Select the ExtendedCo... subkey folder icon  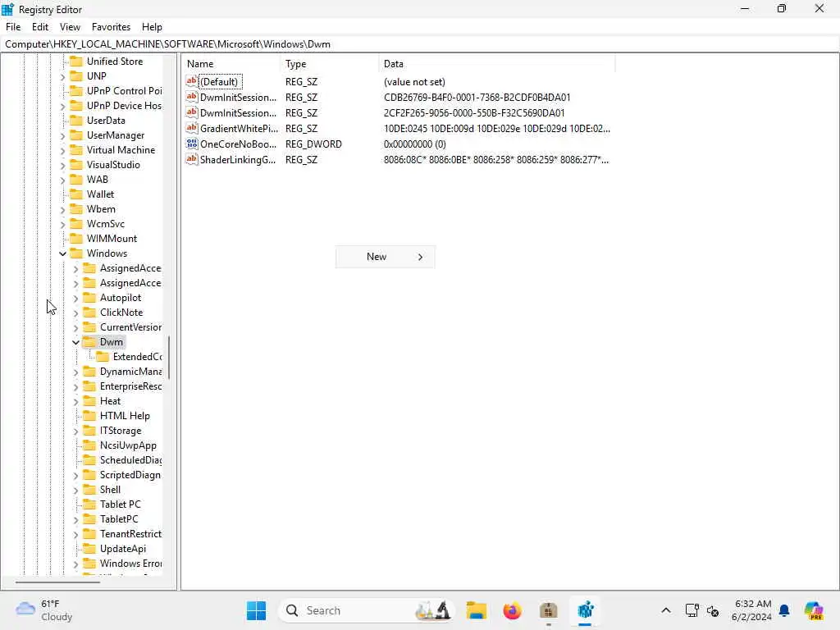coord(103,356)
